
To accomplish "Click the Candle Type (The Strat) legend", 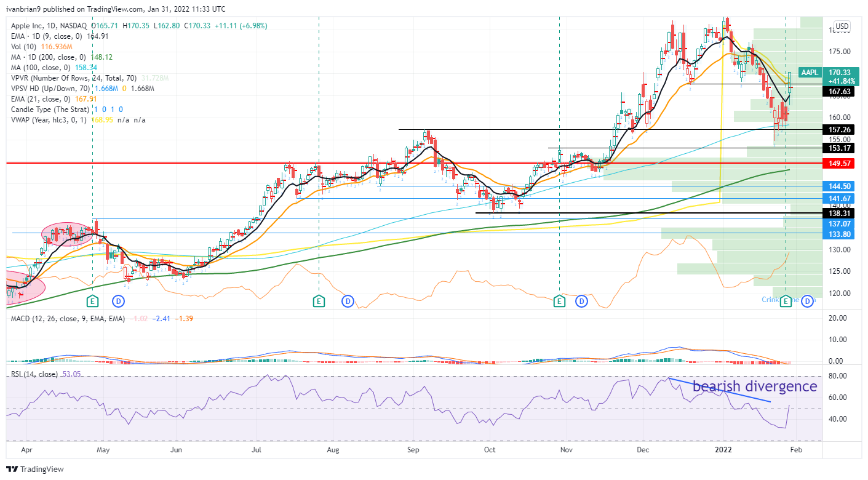I will point(51,109).
